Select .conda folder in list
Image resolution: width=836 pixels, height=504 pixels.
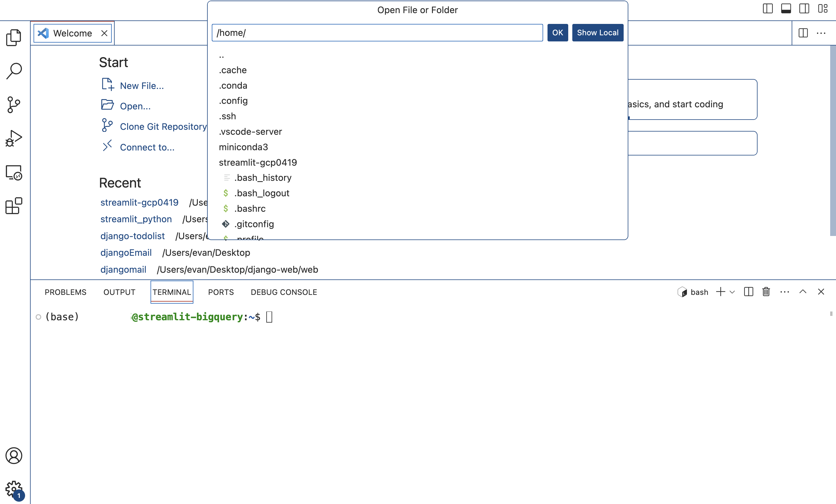coord(417,85)
